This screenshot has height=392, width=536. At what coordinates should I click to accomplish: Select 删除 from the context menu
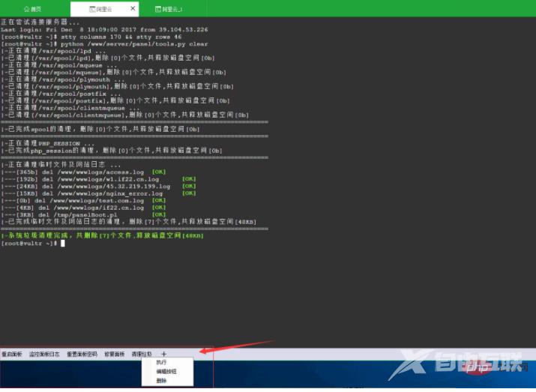pos(161,381)
